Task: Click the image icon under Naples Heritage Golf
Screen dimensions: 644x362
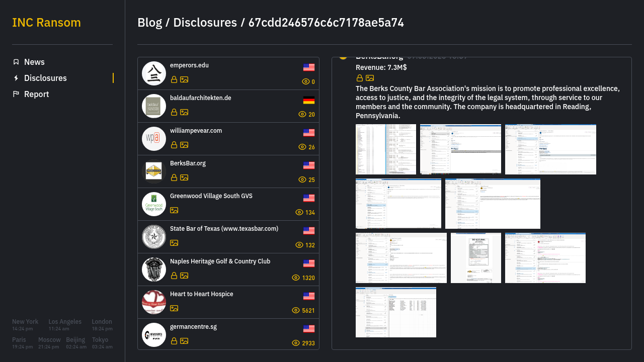Action: 184,276
